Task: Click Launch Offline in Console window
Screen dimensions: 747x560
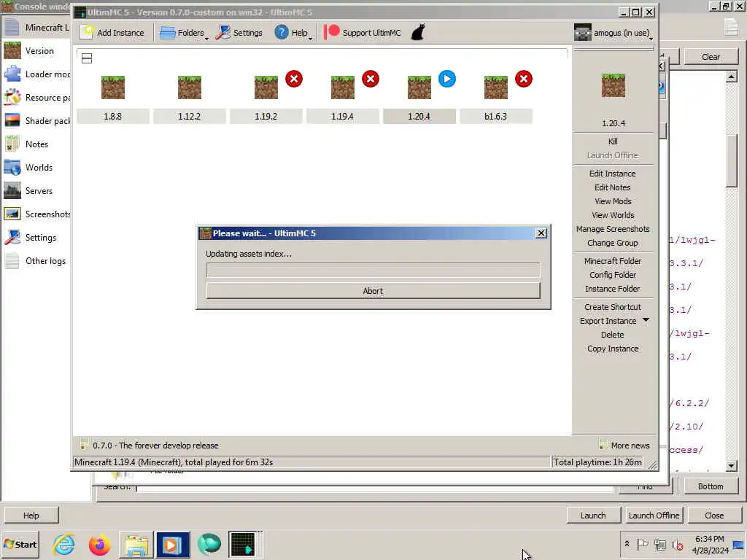Action: tap(654, 516)
